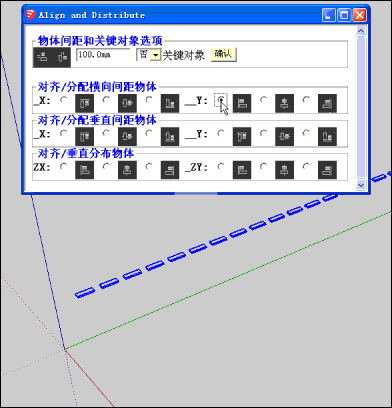The width and height of the screenshot is (392, 408).
Task: Click the Align and Distribute window title
Action: tap(92, 15)
